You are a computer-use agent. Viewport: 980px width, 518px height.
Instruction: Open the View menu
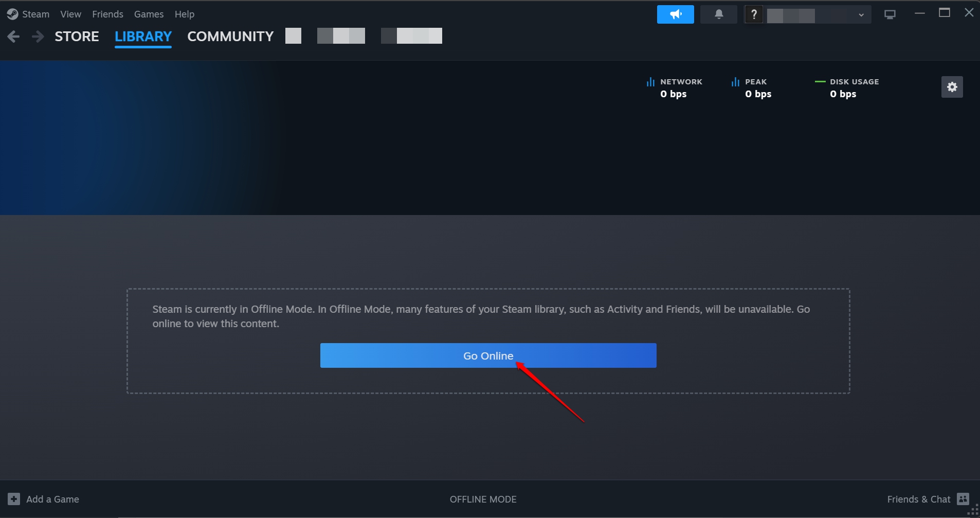pos(70,14)
